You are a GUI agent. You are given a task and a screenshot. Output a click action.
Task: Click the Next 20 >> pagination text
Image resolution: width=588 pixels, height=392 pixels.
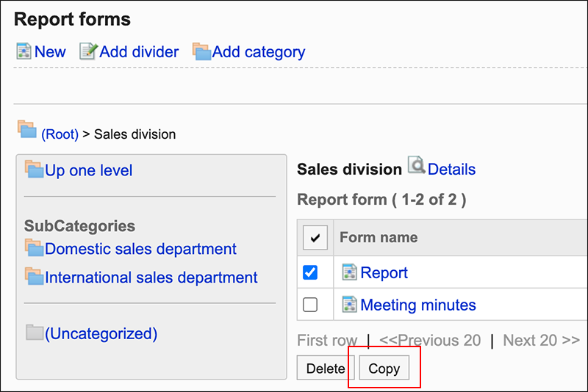pyautogui.click(x=542, y=341)
